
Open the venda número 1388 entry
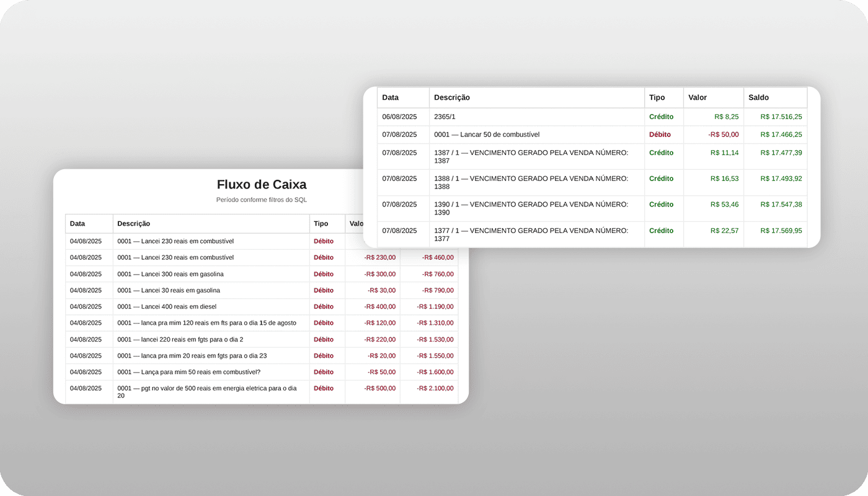click(531, 182)
